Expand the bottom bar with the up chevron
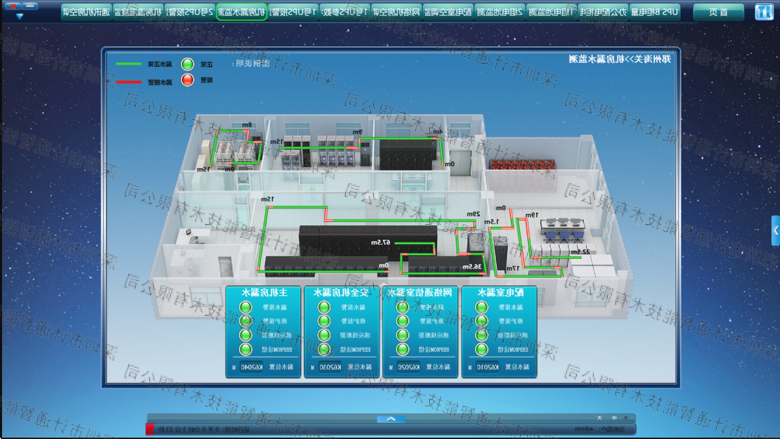 [390, 419]
